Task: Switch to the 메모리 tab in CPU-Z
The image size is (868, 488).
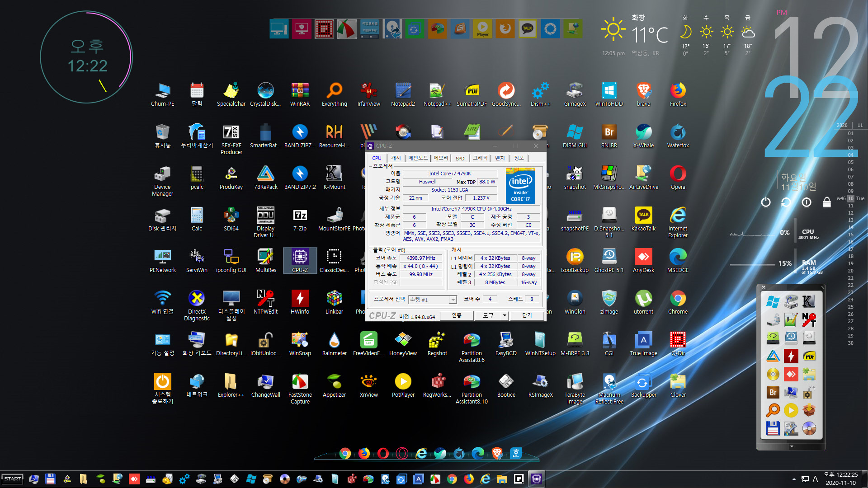Action: pyautogui.click(x=441, y=158)
